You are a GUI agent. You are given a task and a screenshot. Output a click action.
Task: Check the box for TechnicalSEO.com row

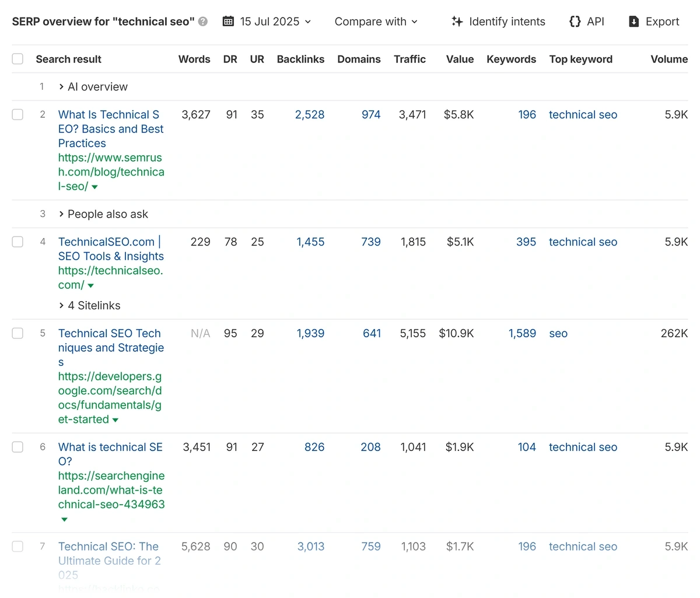click(17, 242)
